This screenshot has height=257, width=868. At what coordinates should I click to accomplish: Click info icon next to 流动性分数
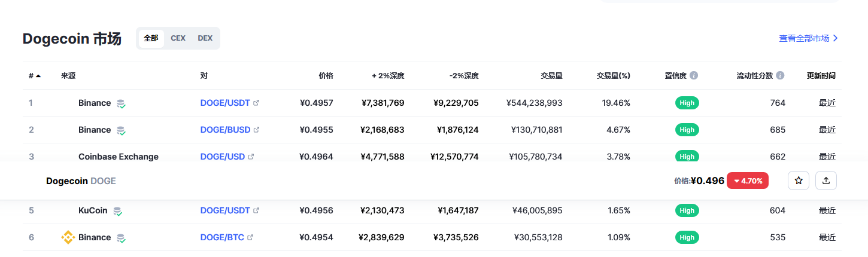coord(780,76)
